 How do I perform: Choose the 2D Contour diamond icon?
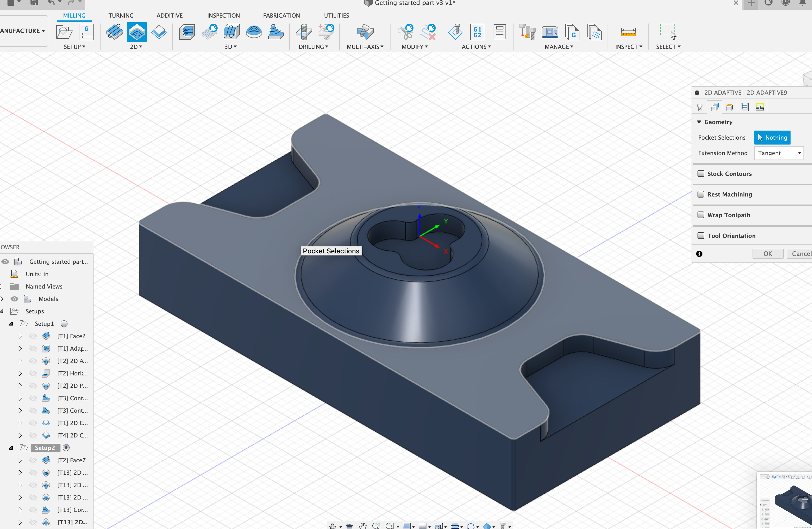[x=159, y=32]
